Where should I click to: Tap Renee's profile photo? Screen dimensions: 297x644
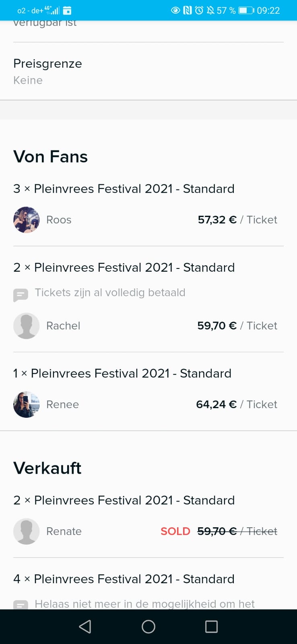point(27,405)
